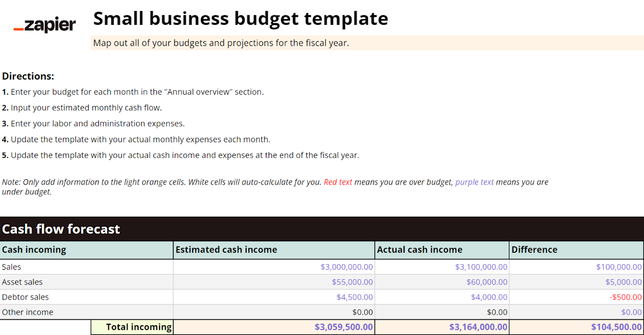
Task: Click total estimated income $3,059,500.00
Action: (274, 327)
